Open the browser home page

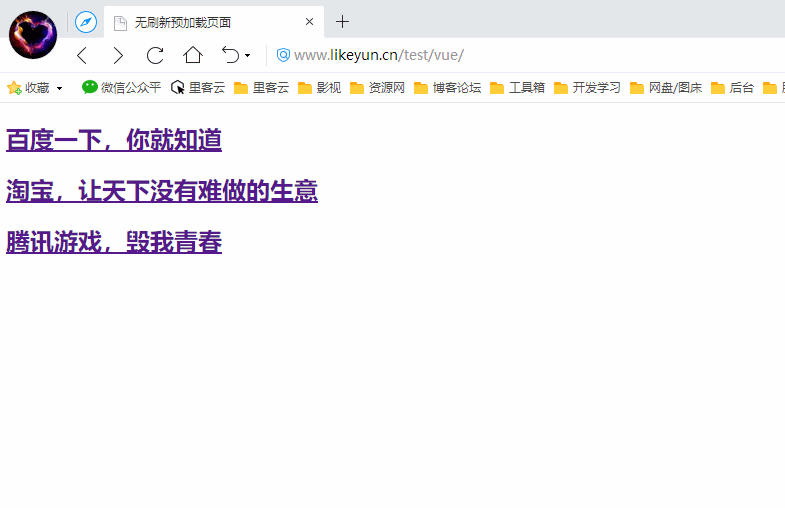coord(192,55)
